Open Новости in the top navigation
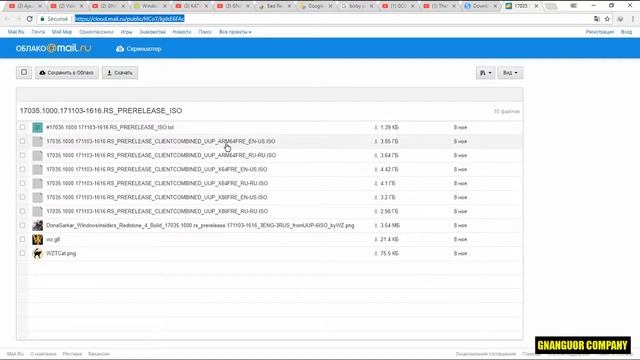The height and width of the screenshot is (360, 640). click(x=182, y=32)
